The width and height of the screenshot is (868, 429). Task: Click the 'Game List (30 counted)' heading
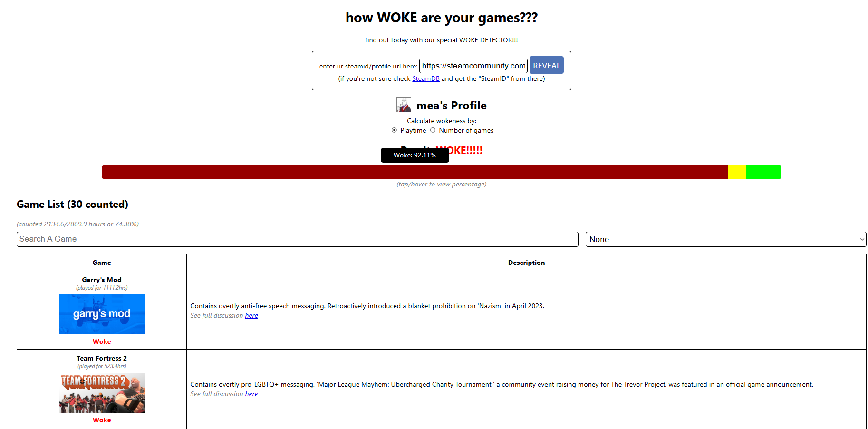72,204
